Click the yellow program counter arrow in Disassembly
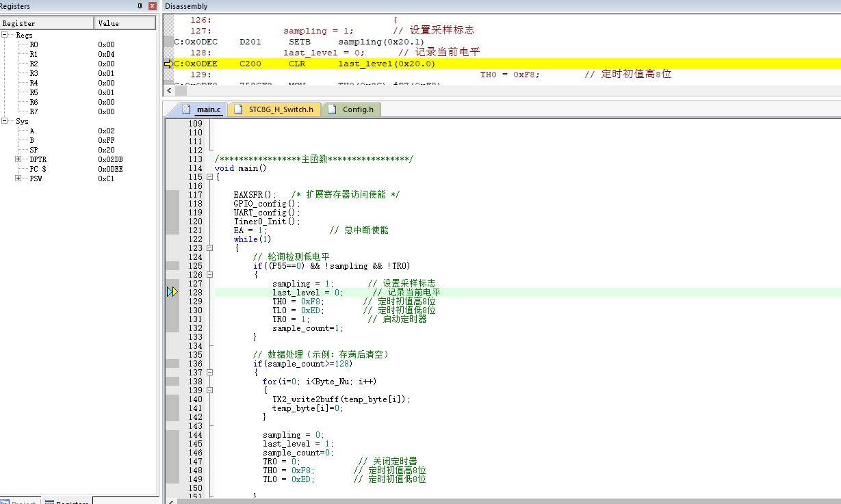Image resolution: width=841 pixels, height=504 pixels. pos(168,64)
